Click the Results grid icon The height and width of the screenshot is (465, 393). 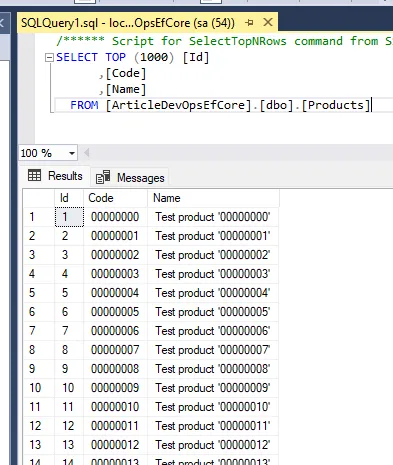pos(35,175)
